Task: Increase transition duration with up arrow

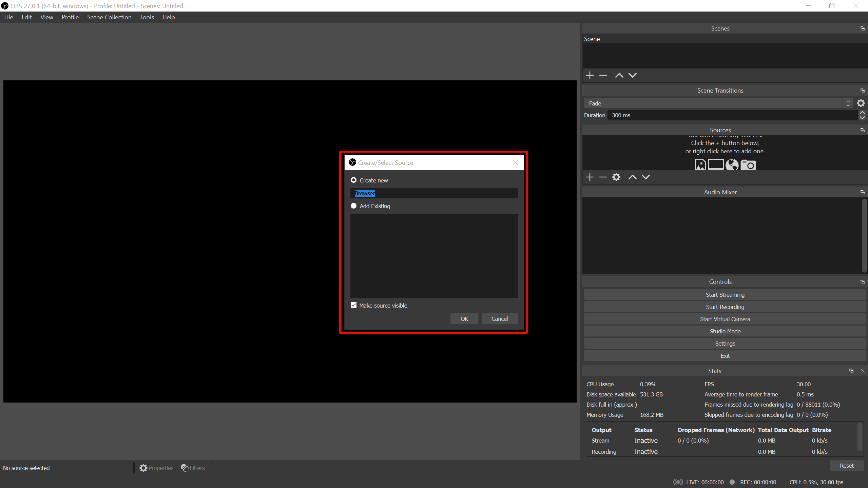Action: pyautogui.click(x=862, y=113)
